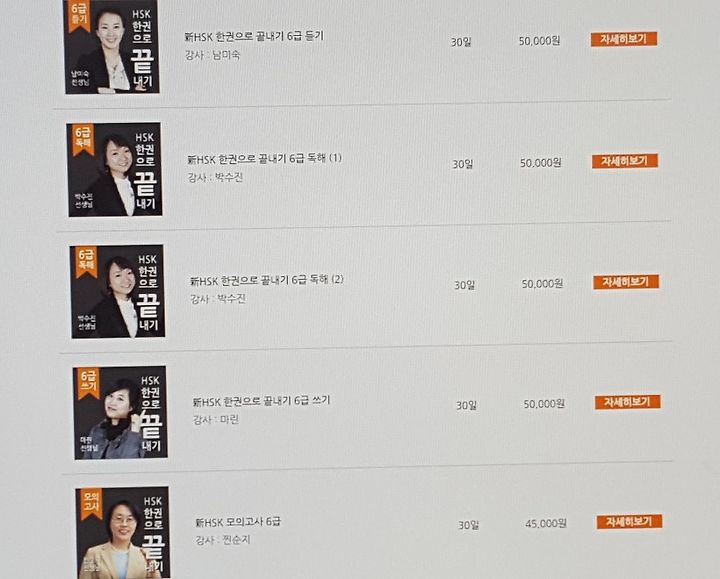The width and height of the screenshot is (720, 579).
Task: Open details for 6급 듣기 course
Action: (x=624, y=39)
